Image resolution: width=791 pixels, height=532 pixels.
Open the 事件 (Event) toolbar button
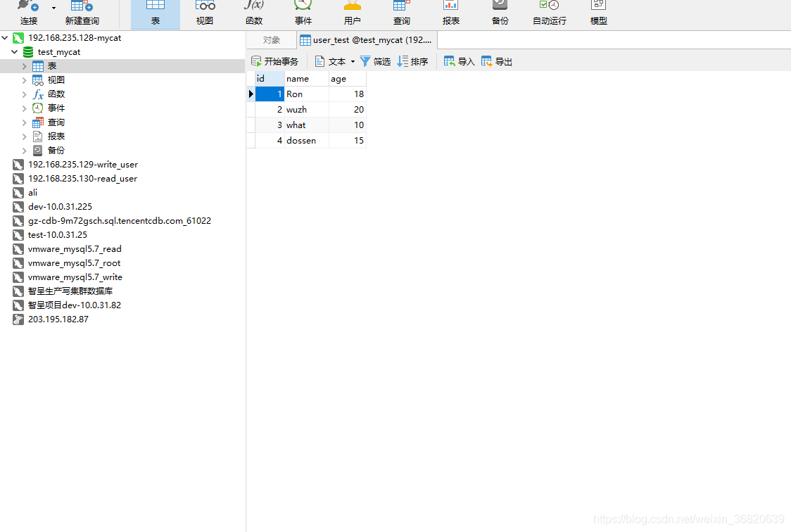click(x=303, y=13)
